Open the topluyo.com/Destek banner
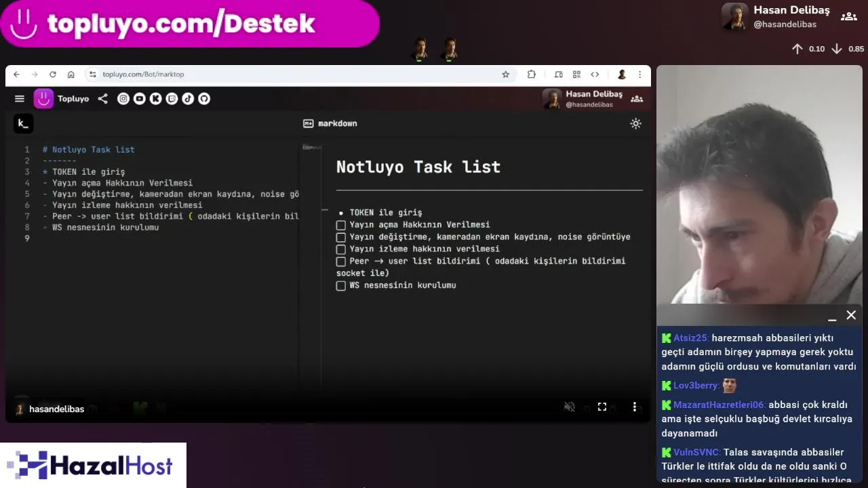The width and height of the screenshot is (868, 488). click(190, 24)
